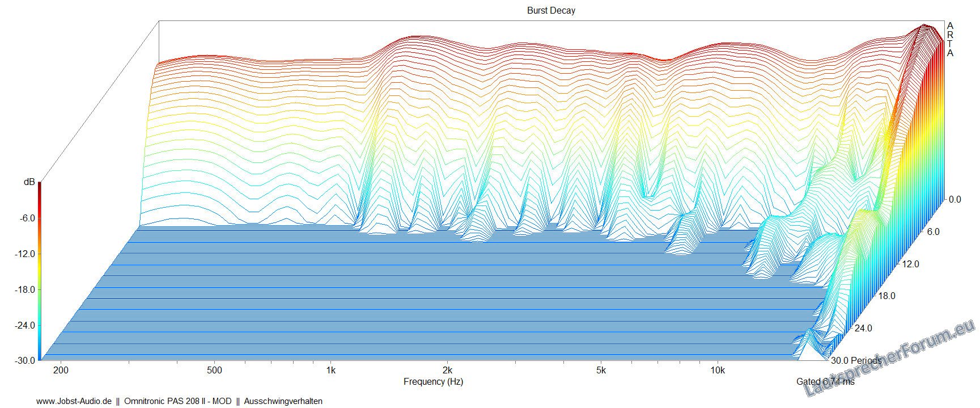Select the -30.0 dB tick label
Viewport: 980px width, 408px height.
tap(24, 361)
